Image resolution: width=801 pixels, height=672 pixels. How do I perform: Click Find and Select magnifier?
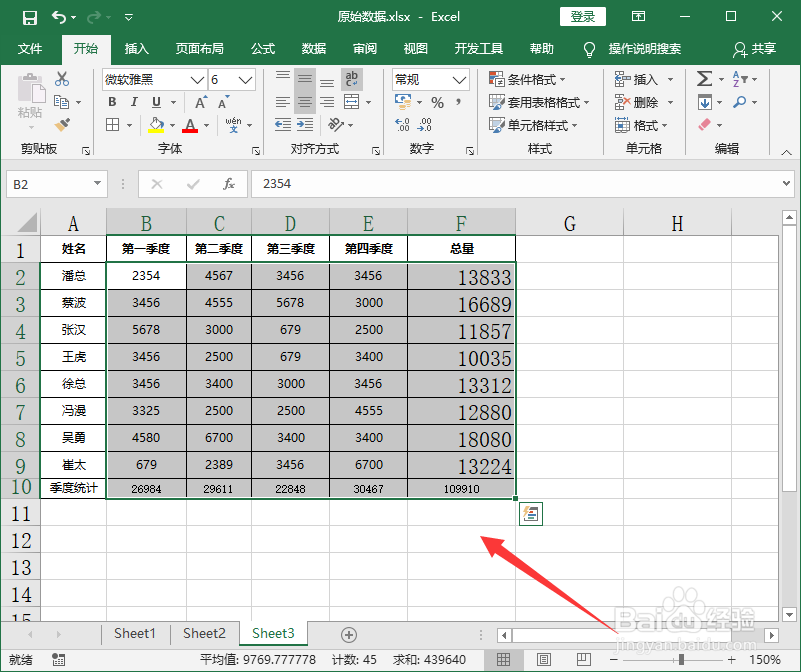[x=739, y=102]
